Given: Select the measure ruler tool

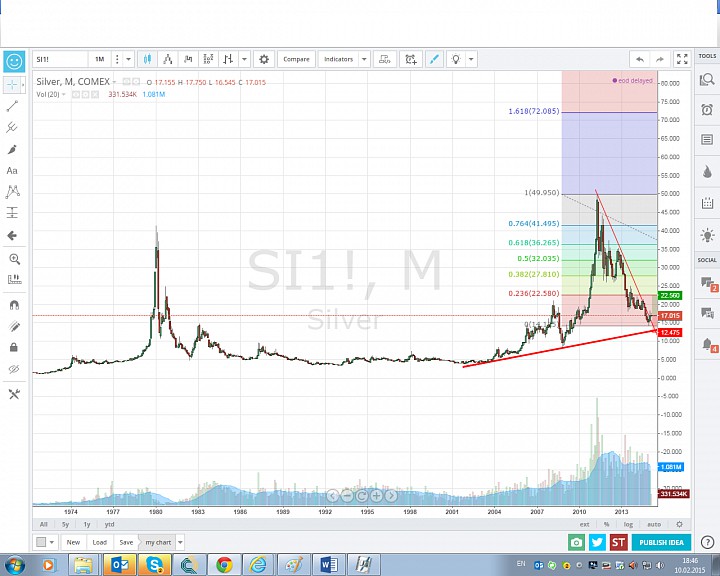Looking at the screenshot, I should (x=14, y=279).
